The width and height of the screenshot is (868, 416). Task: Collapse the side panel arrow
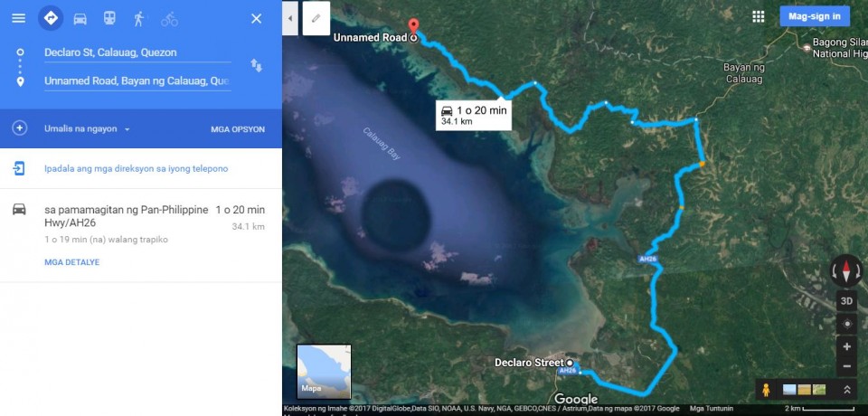coord(290,18)
